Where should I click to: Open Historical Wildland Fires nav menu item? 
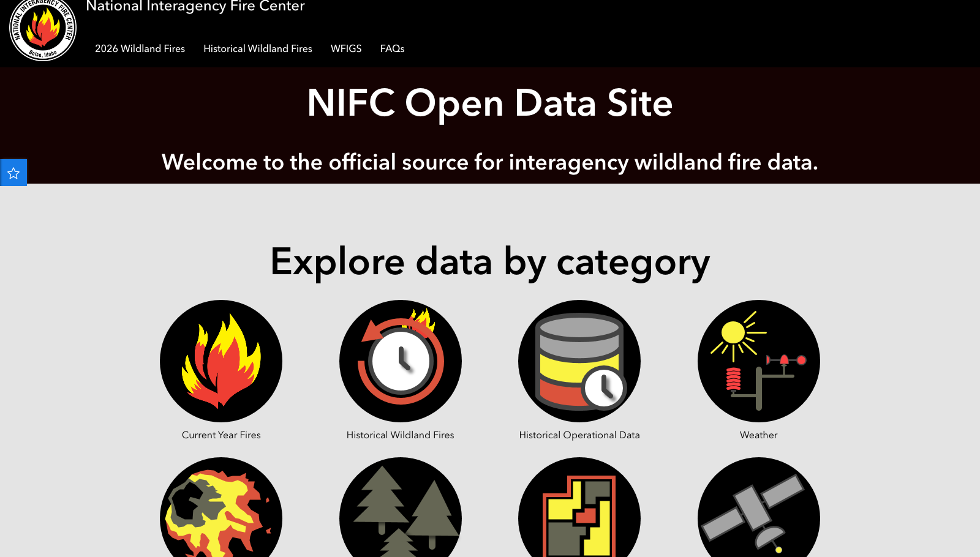pyautogui.click(x=258, y=48)
